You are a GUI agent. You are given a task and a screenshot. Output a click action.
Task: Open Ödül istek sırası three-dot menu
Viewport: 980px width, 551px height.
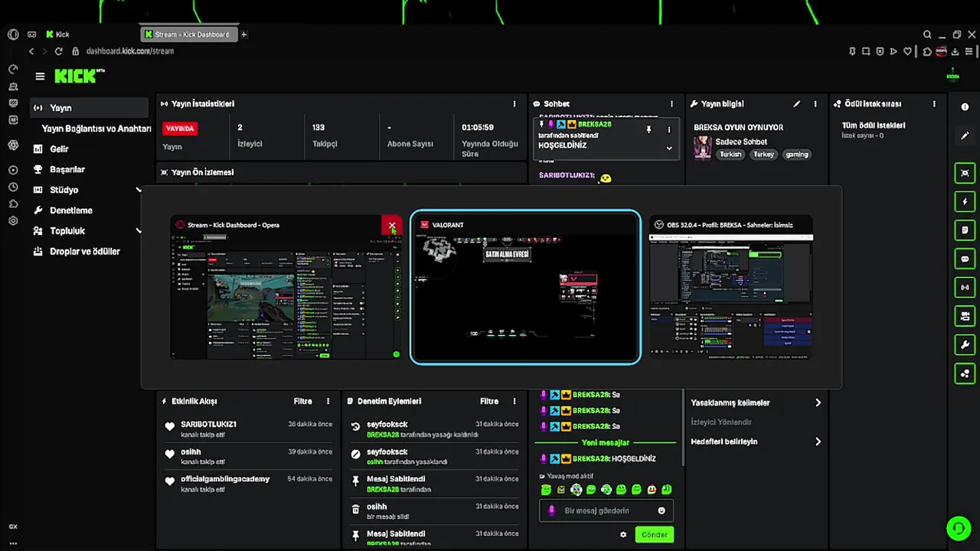934,104
